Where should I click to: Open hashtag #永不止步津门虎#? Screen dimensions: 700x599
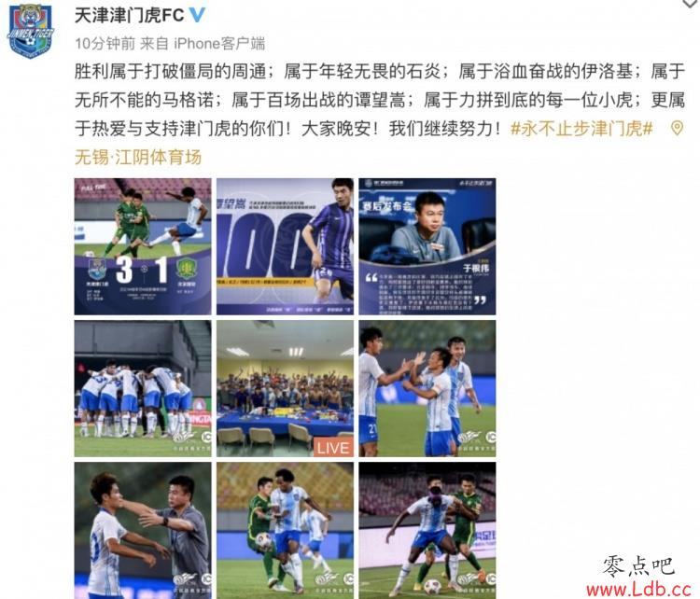581,129
